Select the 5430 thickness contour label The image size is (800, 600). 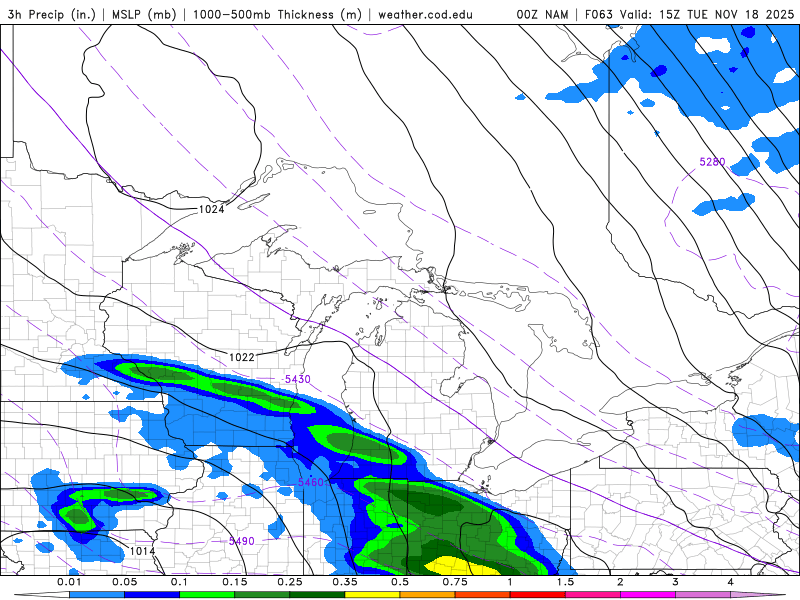[297, 379]
